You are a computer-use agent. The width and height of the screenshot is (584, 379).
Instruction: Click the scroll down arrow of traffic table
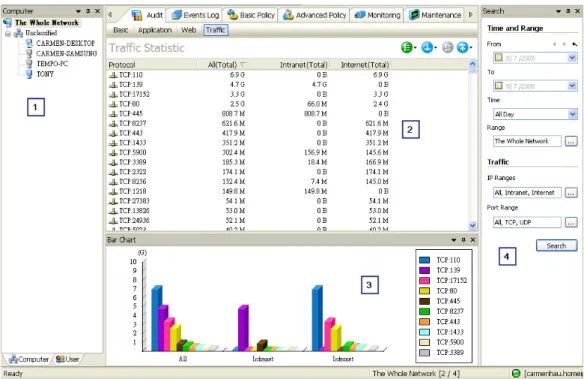tap(473, 225)
